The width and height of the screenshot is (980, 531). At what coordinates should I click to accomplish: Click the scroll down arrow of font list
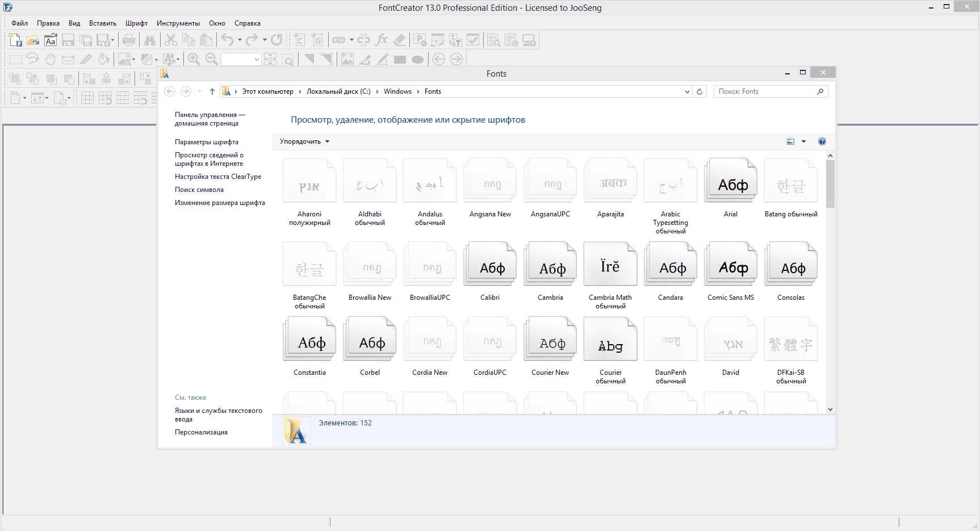click(830, 409)
